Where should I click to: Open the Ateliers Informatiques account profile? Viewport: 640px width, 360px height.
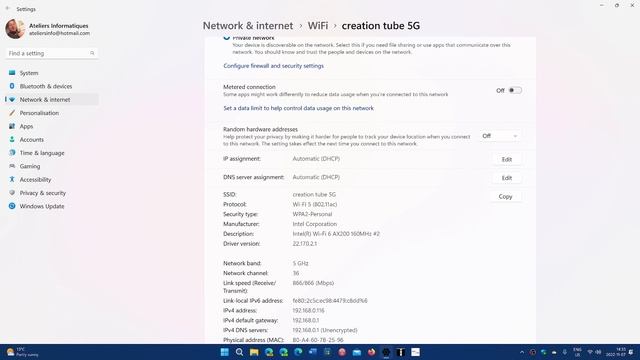pos(47,29)
